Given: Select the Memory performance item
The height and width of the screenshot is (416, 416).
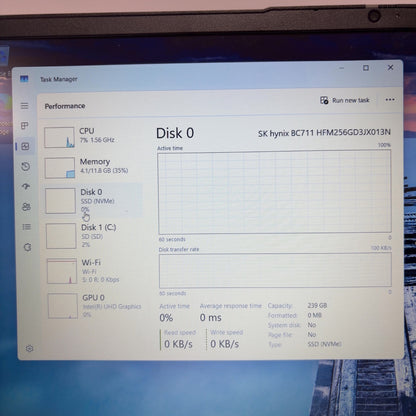Looking at the screenshot, I should [x=92, y=168].
